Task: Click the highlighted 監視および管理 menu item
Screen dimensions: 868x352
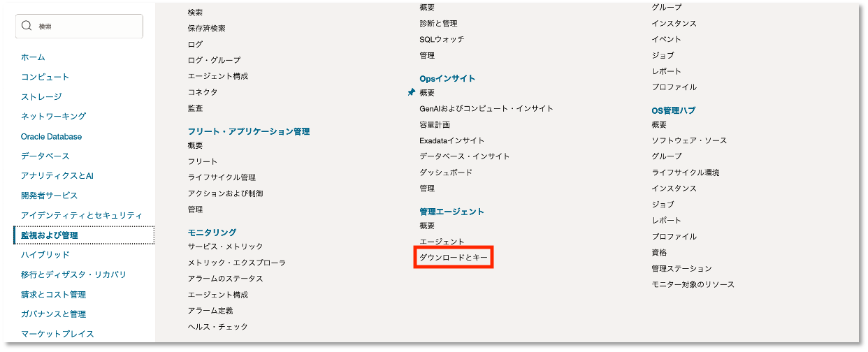Action: pos(50,235)
